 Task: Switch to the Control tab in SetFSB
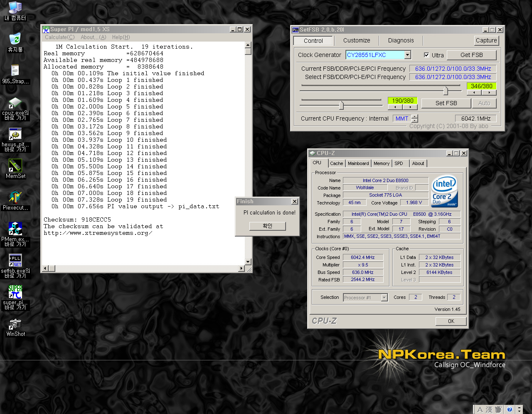[x=313, y=41]
